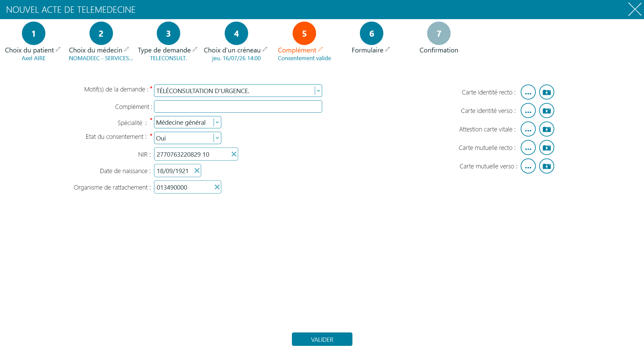Screen dimensions: 644x361
Task: Click the pencil icon beside Type de demande
Action: click(x=195, y=49)
